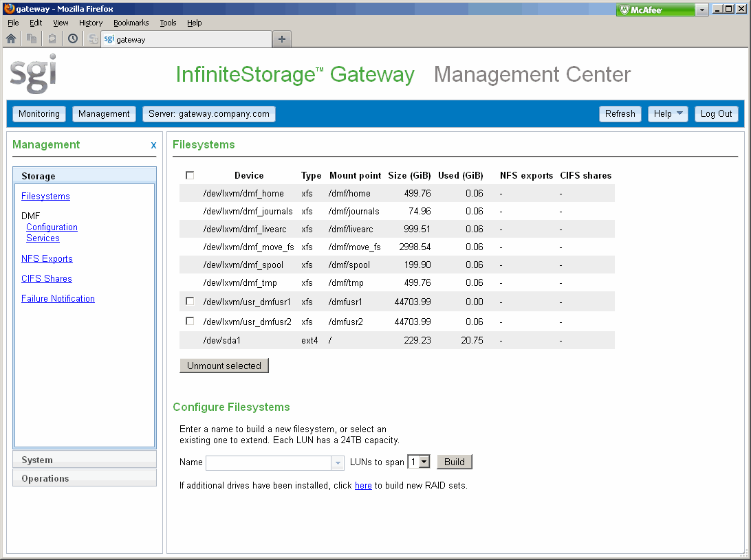
Task: Expand the Operations section
Action: pos(85,478)
